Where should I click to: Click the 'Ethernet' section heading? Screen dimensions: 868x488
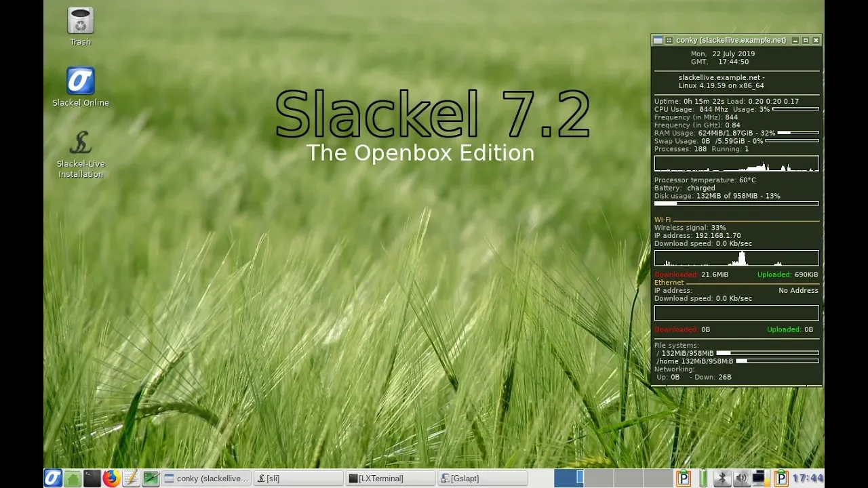tap(669, 283)
